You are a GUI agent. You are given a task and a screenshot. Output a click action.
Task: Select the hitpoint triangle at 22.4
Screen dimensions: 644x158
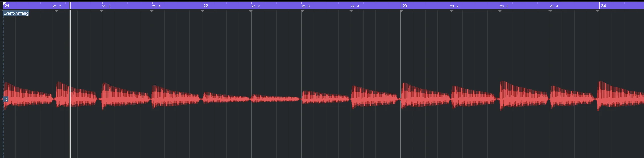pos(351,11)
